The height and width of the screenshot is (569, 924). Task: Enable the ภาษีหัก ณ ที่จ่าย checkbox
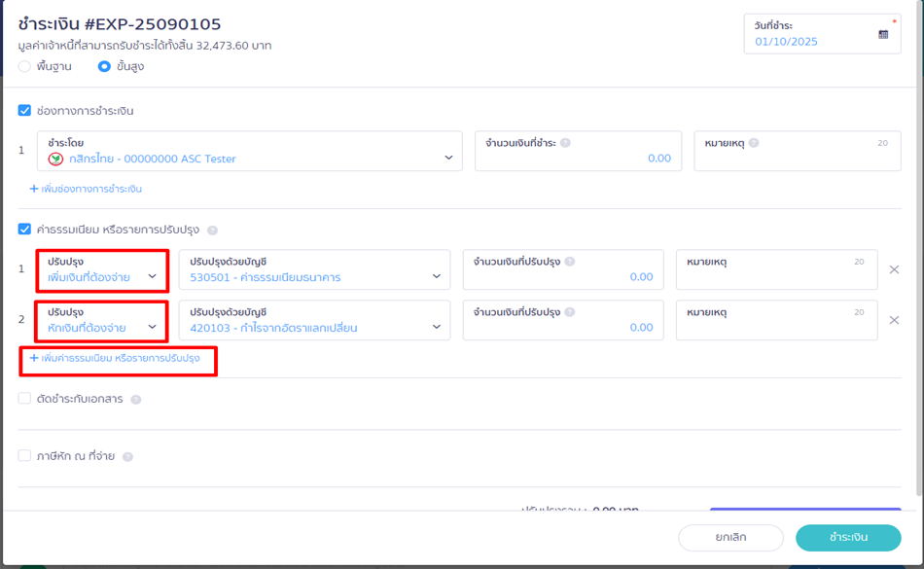(x=25, y=455)
